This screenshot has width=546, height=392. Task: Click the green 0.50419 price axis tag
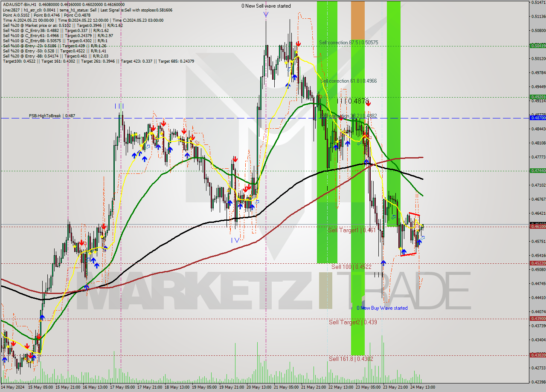(537, 46)
